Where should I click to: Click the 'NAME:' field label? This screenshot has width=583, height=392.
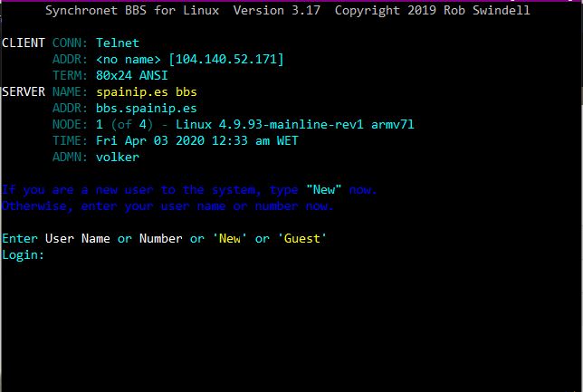click(x=70, y=91)
